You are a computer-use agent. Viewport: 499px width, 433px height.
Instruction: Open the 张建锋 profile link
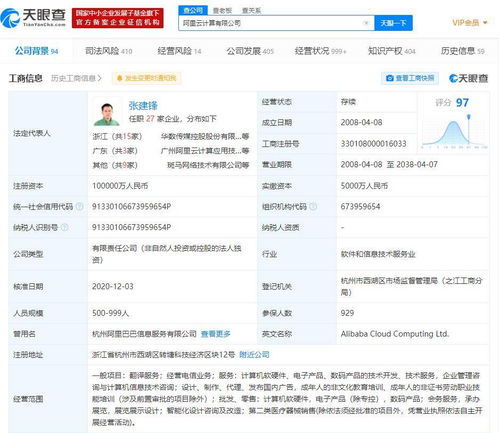(143, 106)
